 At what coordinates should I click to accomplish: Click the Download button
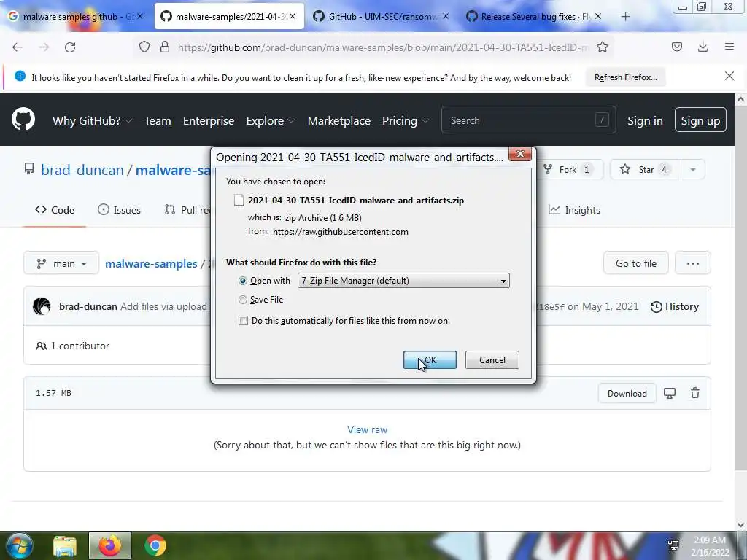pyautogui.click(x=627, y=393)
